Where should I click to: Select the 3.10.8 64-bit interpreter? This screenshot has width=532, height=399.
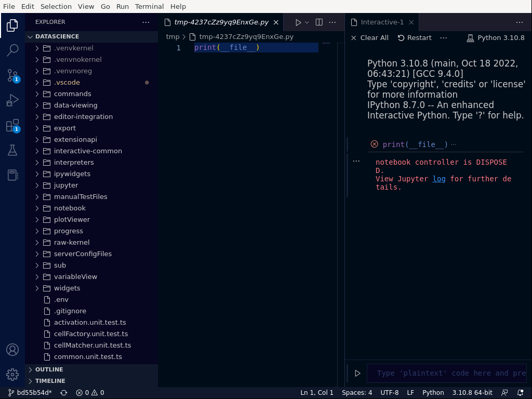pos(472,393)
